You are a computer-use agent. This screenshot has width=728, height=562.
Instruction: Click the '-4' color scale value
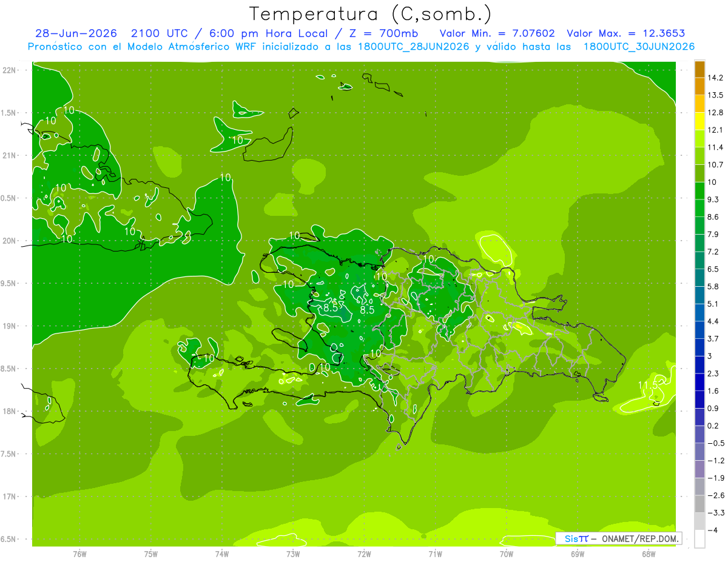713,530
